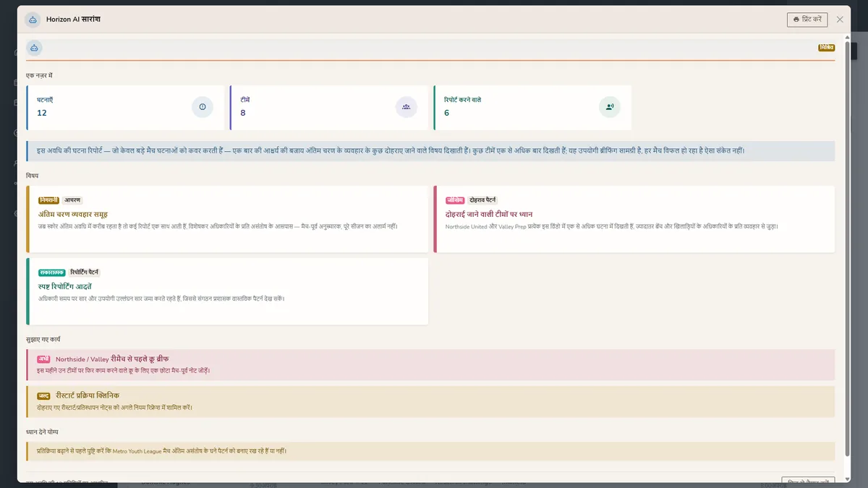Click the रिपोर्ट करने वाले count of 6
Viewport: 868px width, 488px height.
pyautogui.click(x=447, y=113)
